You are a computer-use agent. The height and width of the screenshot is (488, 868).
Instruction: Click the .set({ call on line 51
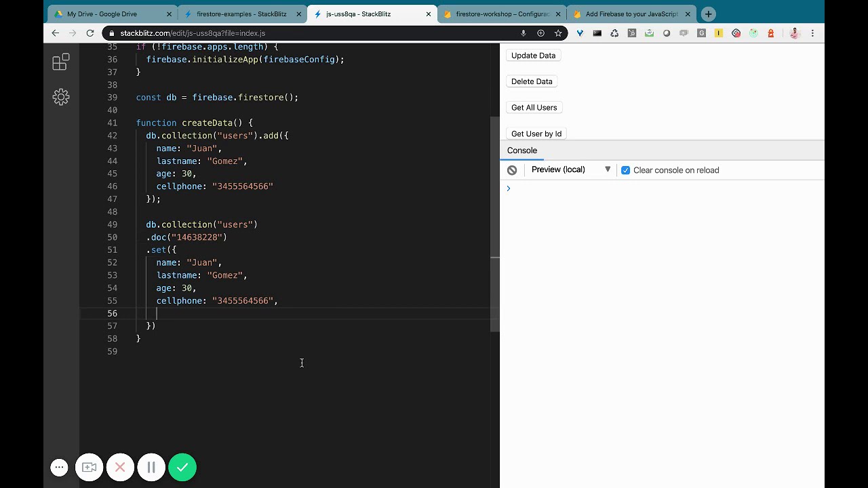tap(161, 250)
